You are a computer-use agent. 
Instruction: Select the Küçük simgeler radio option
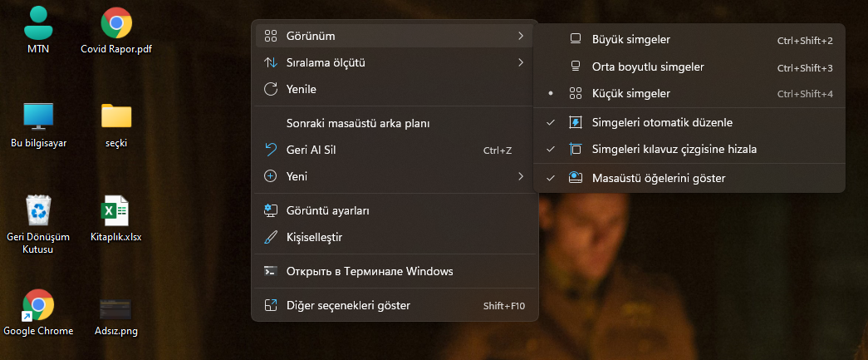[x=689, y=94]
